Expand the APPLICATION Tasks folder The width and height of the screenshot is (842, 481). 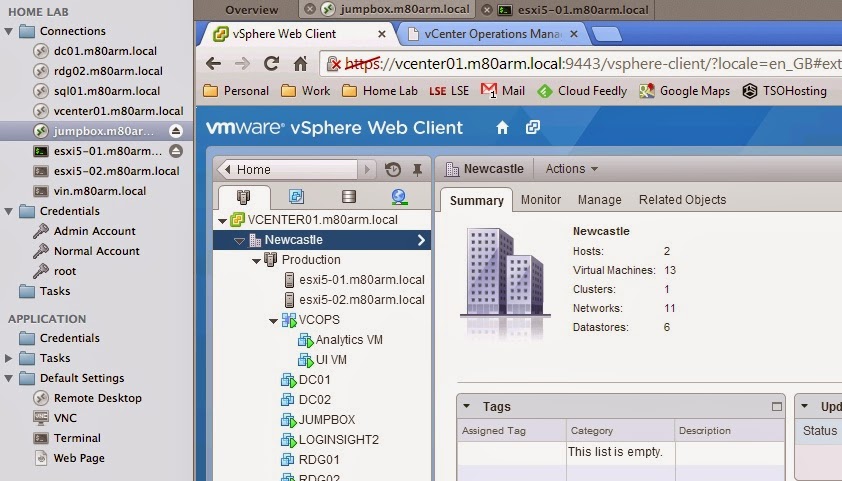9,358
